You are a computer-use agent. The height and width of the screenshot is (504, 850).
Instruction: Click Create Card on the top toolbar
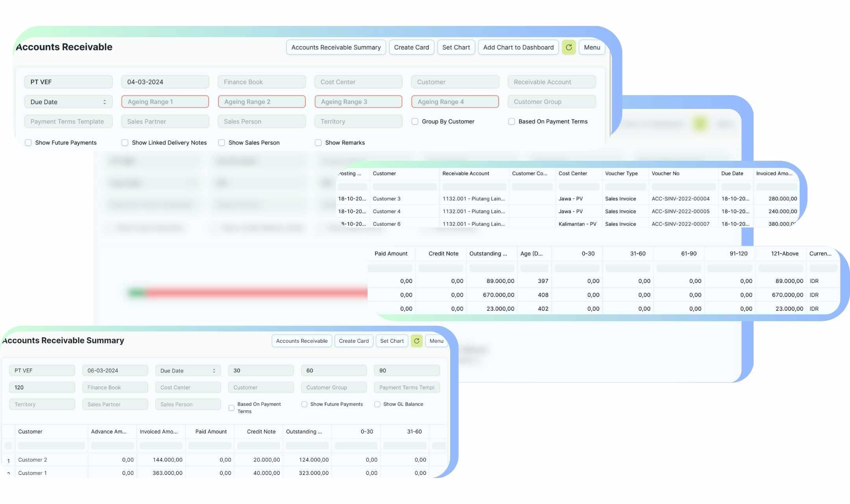[x=411, y=47]
